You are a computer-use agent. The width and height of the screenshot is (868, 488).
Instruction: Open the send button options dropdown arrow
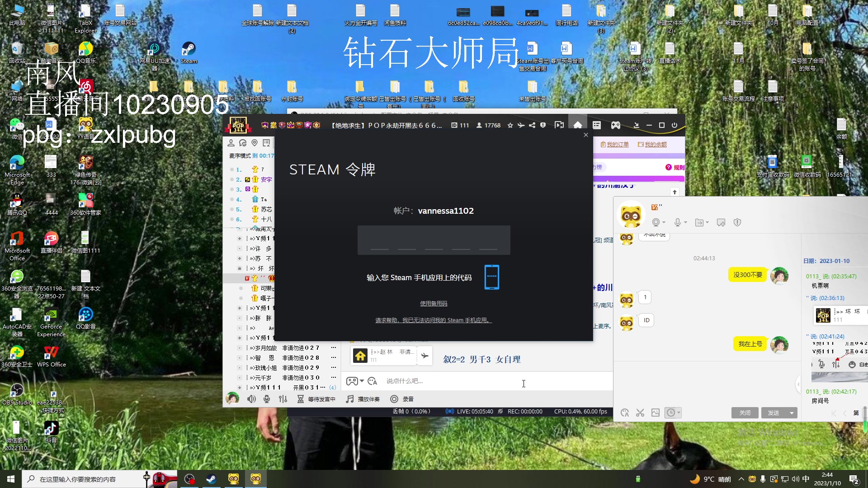[x=792, y=413]
